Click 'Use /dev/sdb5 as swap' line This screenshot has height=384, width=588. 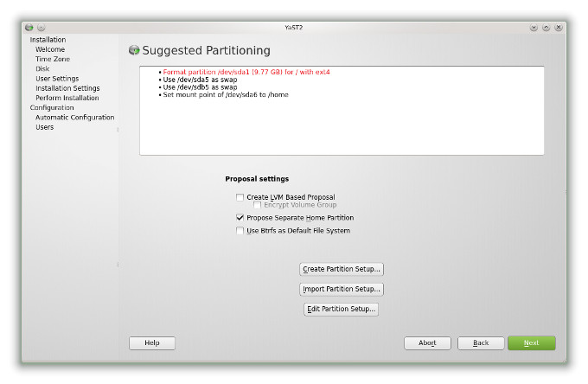point(200,87)
